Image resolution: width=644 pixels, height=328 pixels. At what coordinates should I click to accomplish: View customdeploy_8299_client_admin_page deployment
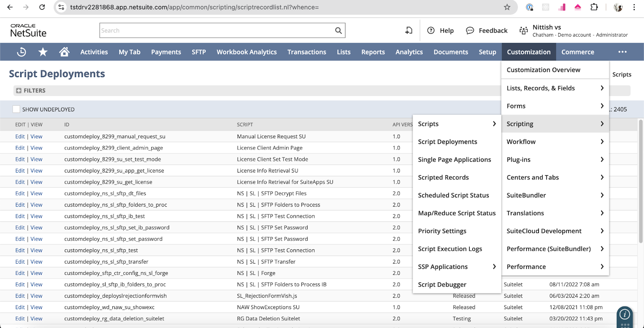click(36, 148)
